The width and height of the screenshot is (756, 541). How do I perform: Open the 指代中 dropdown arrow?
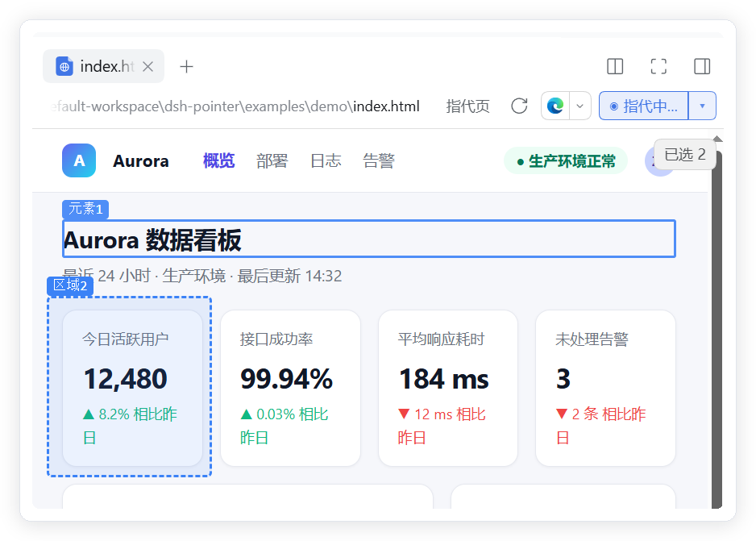point(703,106)
